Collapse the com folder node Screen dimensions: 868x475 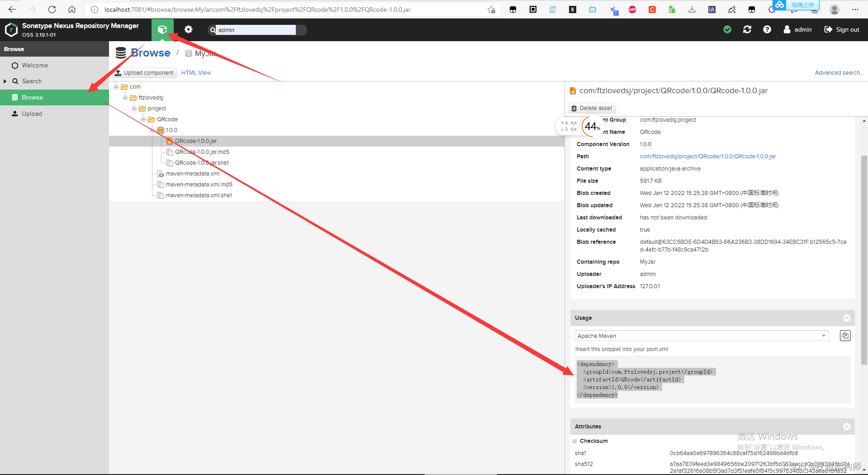coord(116,87)
